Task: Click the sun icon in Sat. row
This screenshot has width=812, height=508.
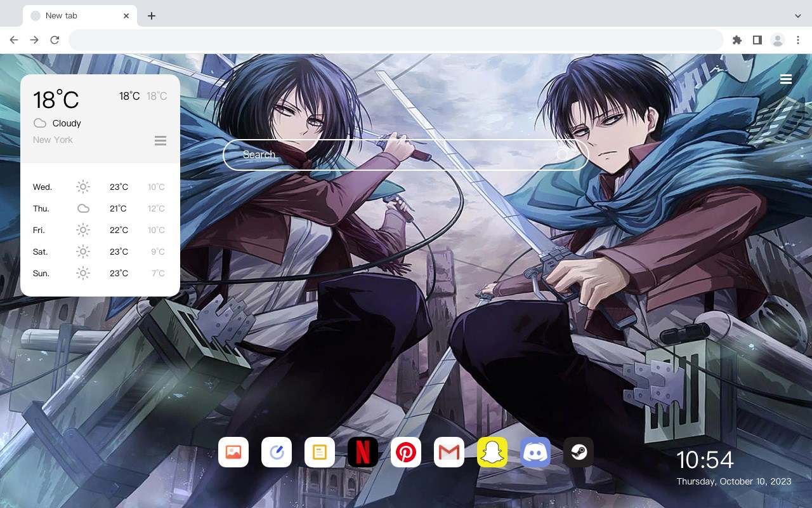Action: [83, 251]
